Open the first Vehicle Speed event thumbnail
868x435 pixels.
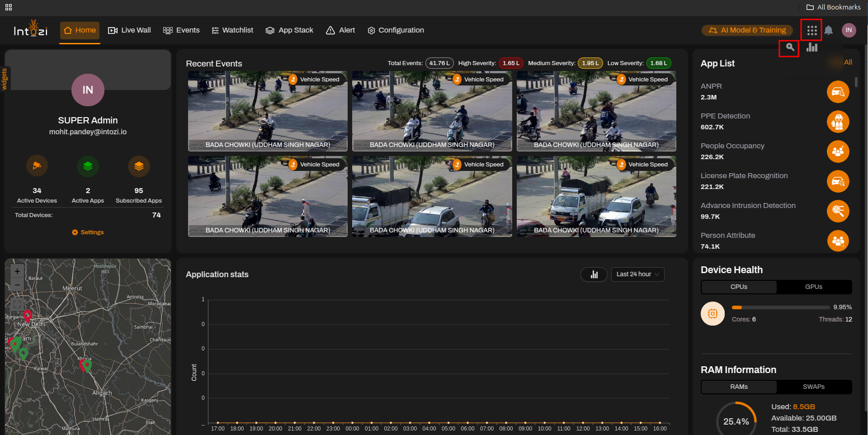point(268,111)
